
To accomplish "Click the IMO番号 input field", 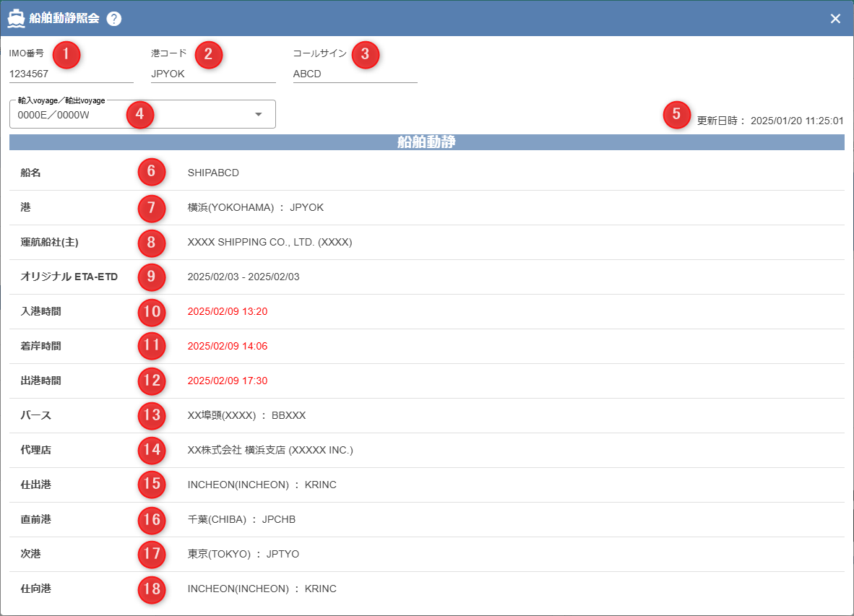I will point(71,74).
